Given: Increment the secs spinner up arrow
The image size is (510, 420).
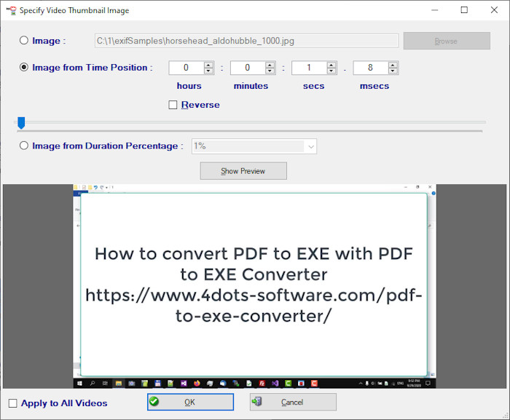Looking at the screenshot, I should [x=331, y=64].
